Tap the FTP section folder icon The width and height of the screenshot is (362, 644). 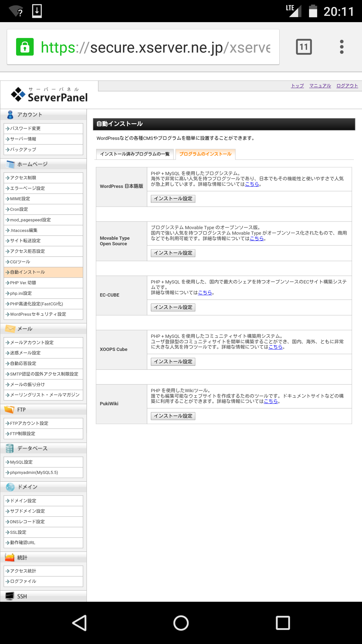click(x=10, y=410)
